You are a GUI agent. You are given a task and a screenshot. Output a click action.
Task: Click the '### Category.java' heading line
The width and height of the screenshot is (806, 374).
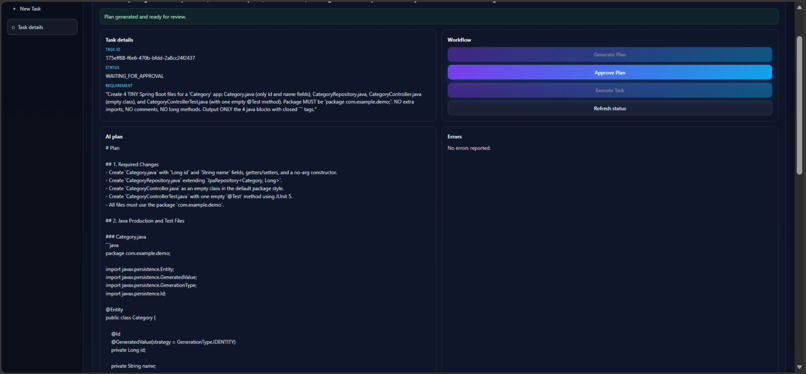[x=126, y=237]
